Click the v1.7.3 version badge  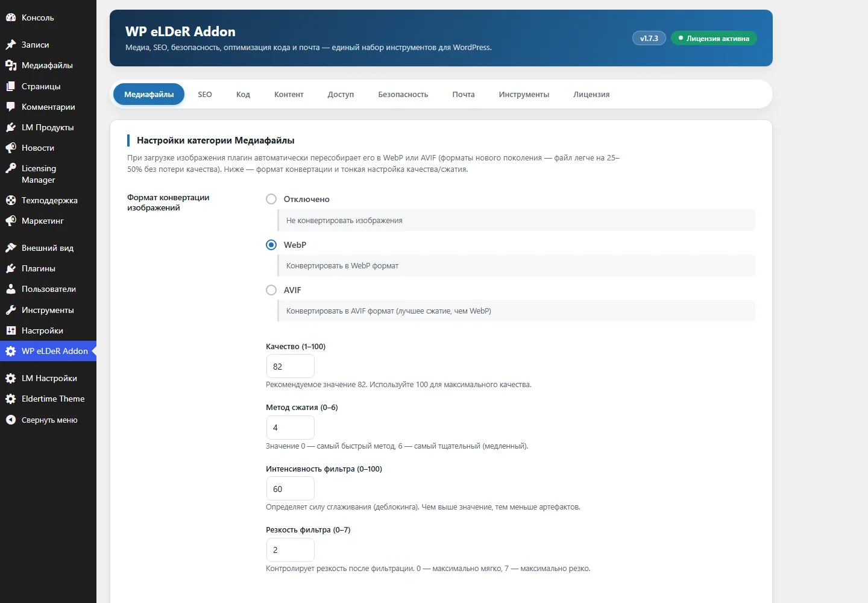click(649, 38)
